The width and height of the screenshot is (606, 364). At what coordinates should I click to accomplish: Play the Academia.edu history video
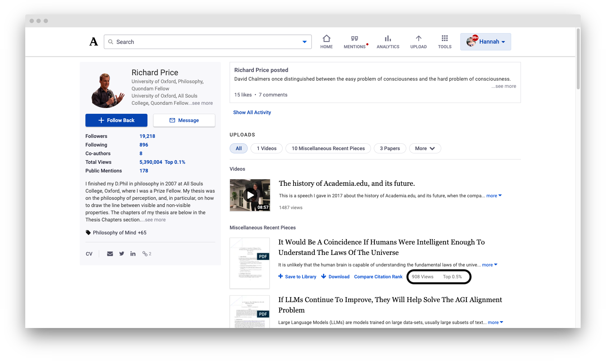(x=250, y=195)
